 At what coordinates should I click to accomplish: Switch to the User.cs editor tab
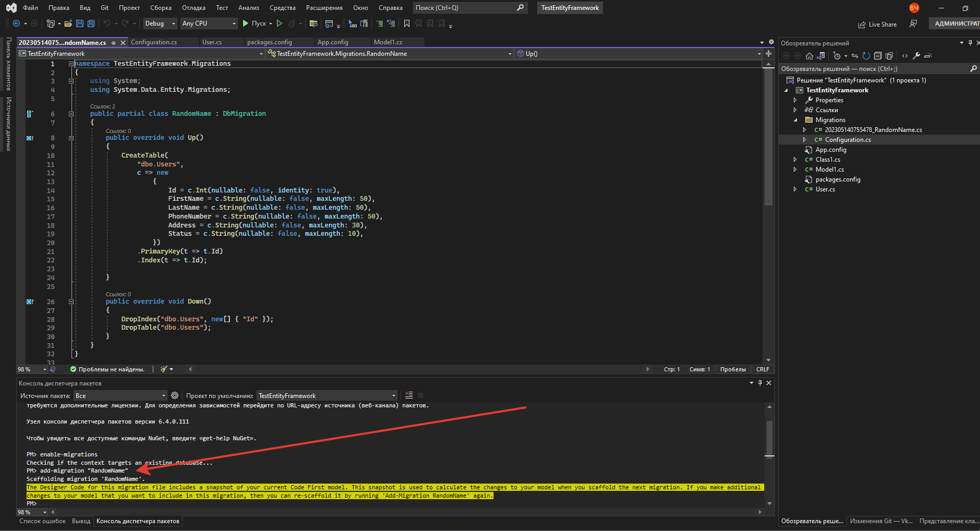(x=212, y=42)
